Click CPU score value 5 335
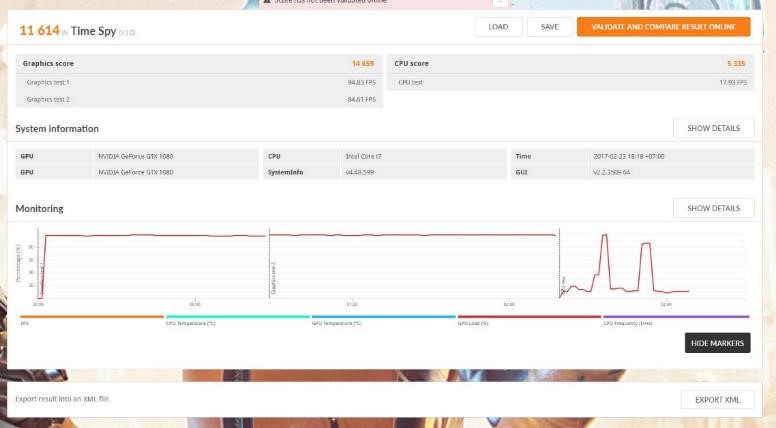This screenshot has height=428, width=776. 736,63
